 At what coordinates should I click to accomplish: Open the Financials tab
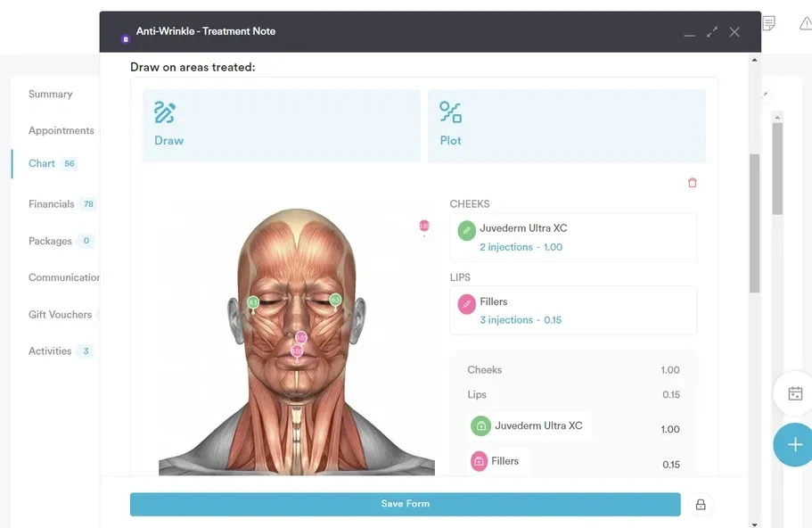click(52, 204)
